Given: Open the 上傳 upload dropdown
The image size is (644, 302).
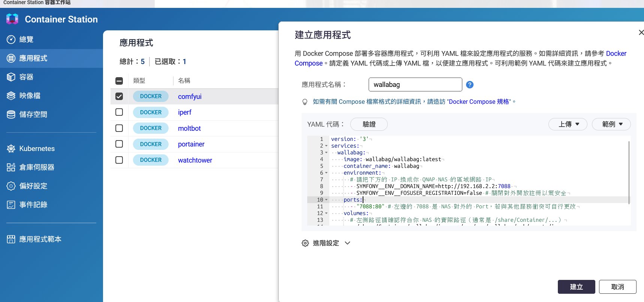Looking at the screenshot, I should click(x=568, y=124).
